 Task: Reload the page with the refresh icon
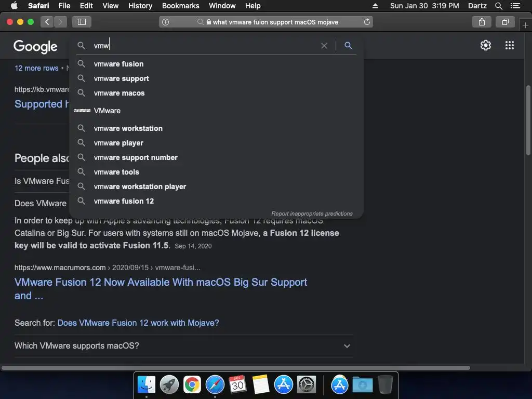[367, 22]
